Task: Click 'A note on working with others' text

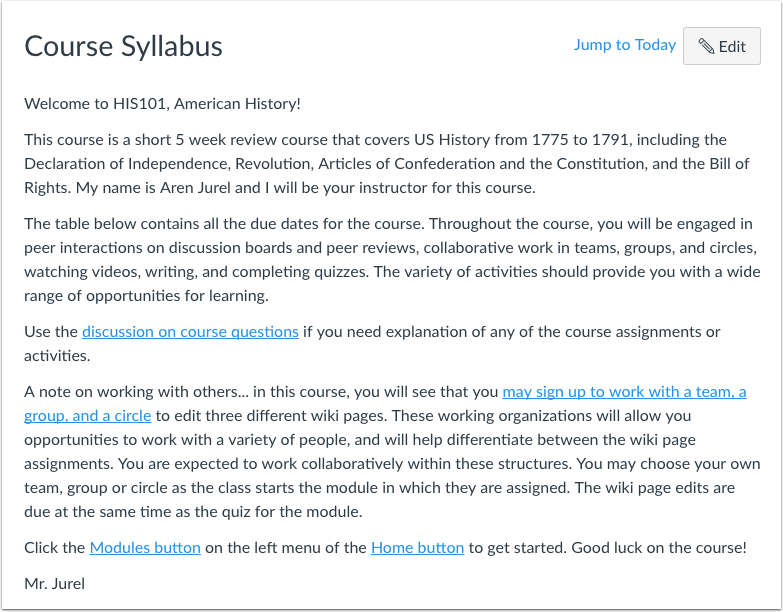Action: pyautogui.click(x=132, y=392)
